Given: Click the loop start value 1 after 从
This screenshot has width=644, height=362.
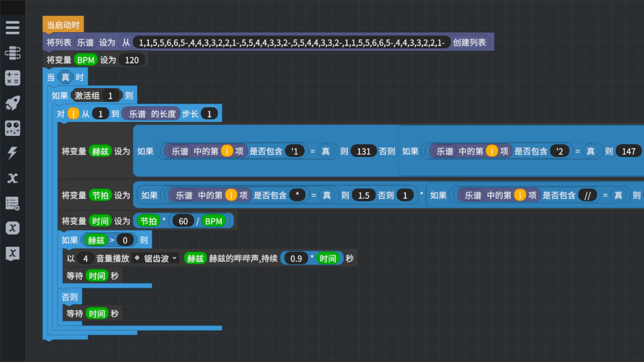Looking at the screenshot, I should pos(100,114).
